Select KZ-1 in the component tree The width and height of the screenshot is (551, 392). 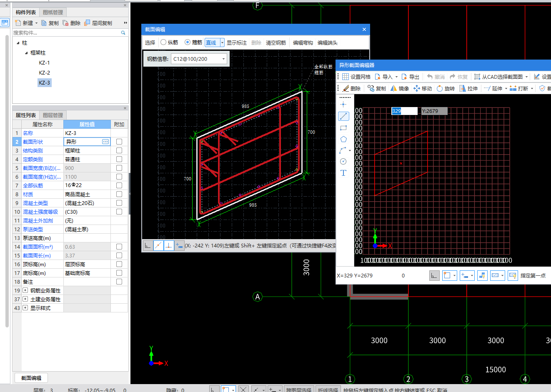44,63
